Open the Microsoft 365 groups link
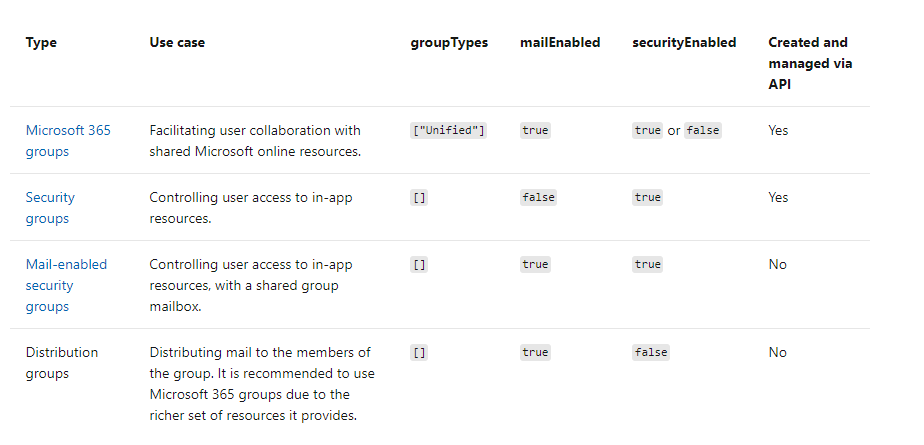924x445 pixels. pyautogui.click(x=68, y=140)
